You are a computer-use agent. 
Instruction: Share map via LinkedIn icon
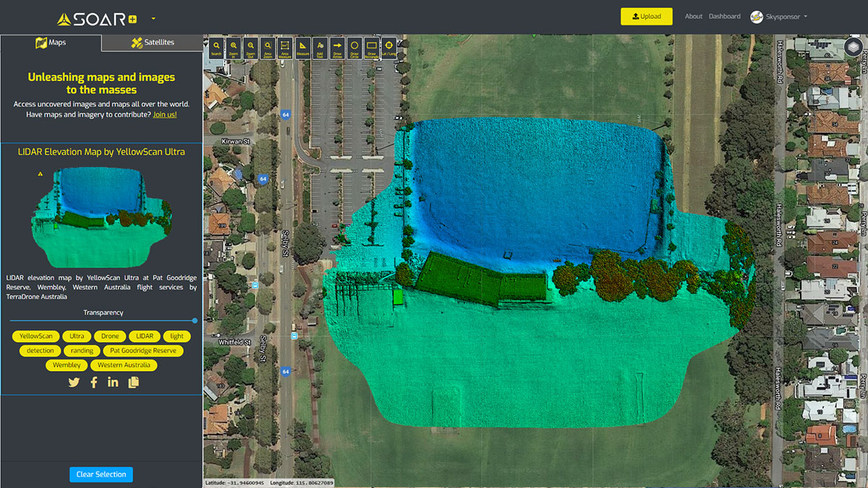pyautogui.click(x=113, y=382)
